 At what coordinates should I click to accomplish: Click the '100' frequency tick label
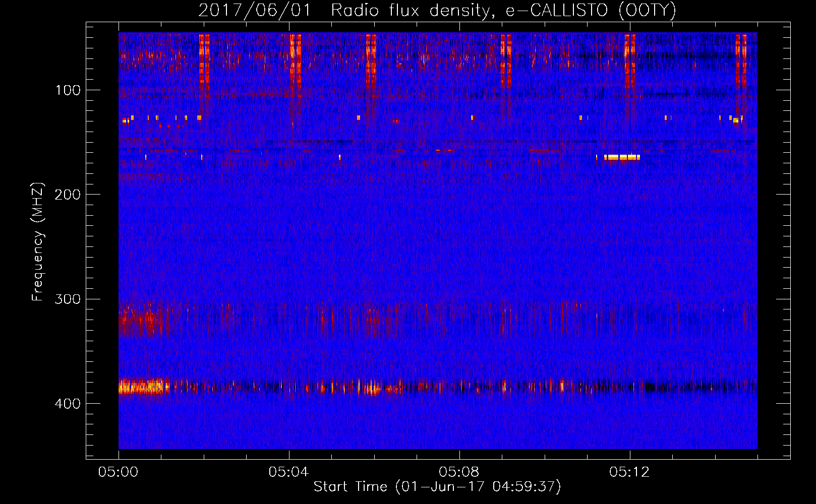point(68,90)
